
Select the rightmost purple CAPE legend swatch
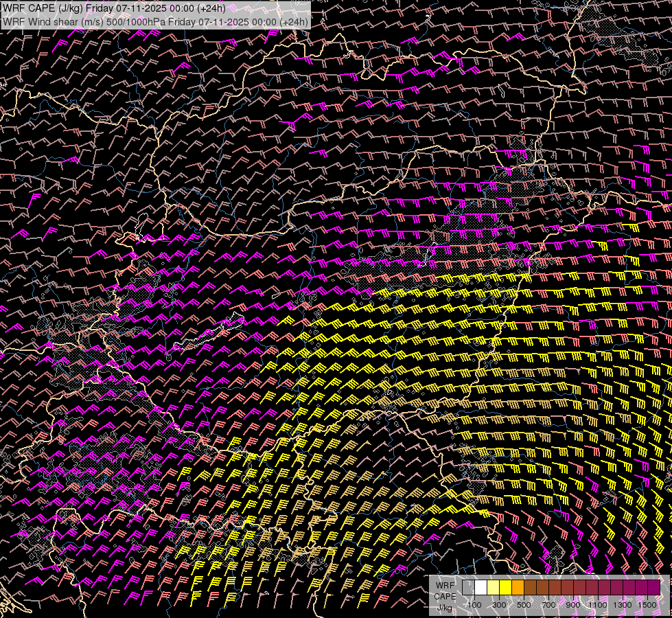coord(654,588)
